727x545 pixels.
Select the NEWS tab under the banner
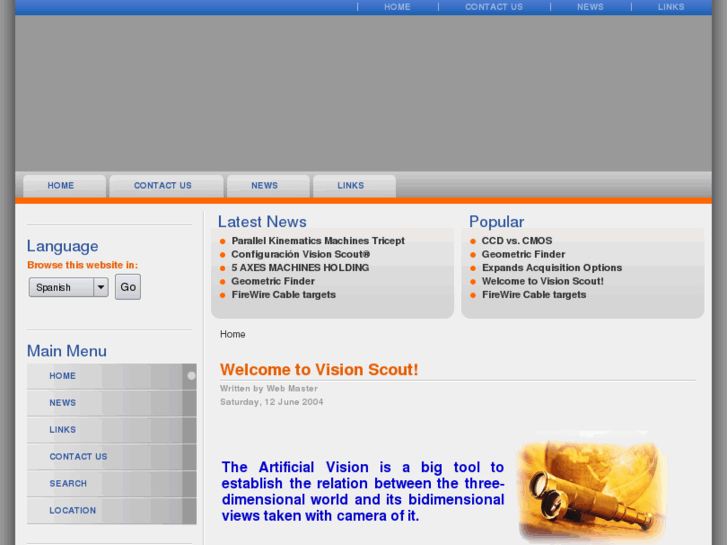click(268, 186)
